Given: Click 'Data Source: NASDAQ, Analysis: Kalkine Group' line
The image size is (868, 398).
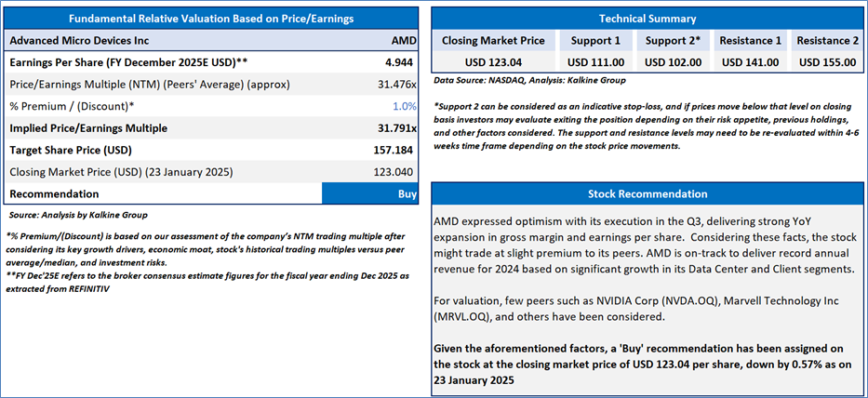Looking at the screenshot, I should [x=529, y=81].
